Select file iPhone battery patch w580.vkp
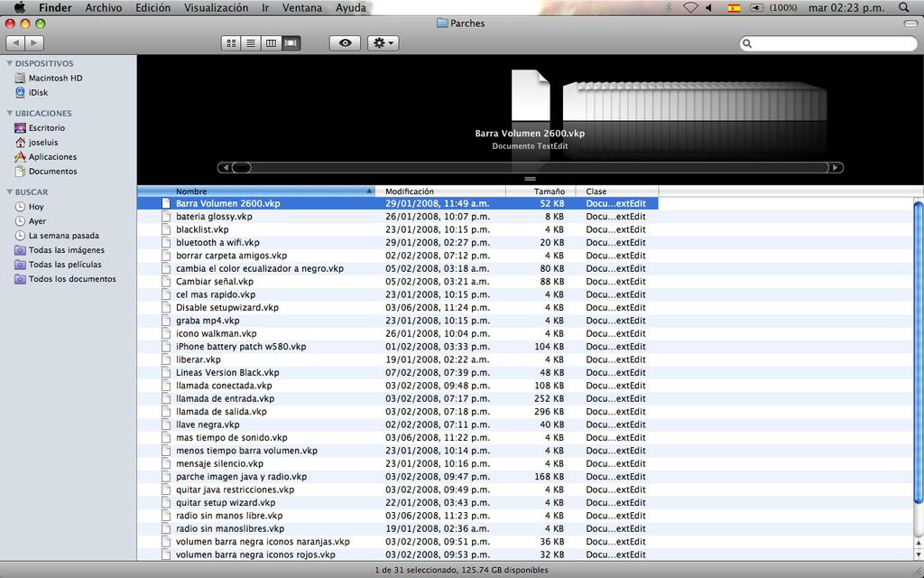 (241, 346)
